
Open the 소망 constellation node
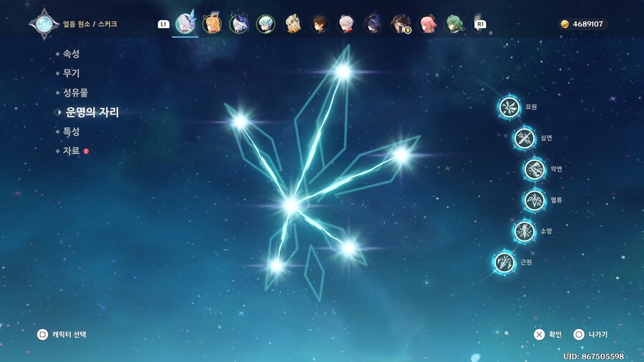[524, 232]
